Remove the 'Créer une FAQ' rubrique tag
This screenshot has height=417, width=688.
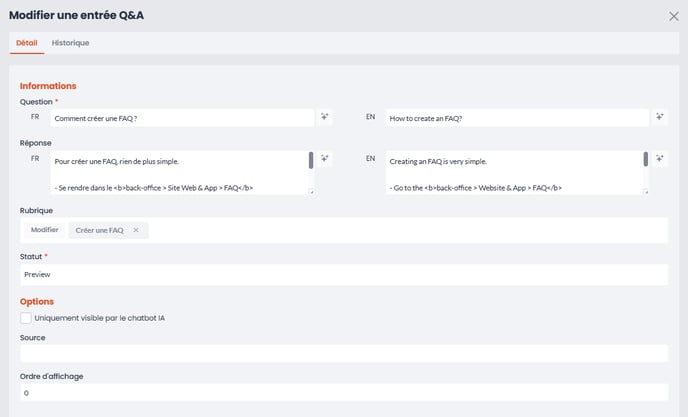136,230
